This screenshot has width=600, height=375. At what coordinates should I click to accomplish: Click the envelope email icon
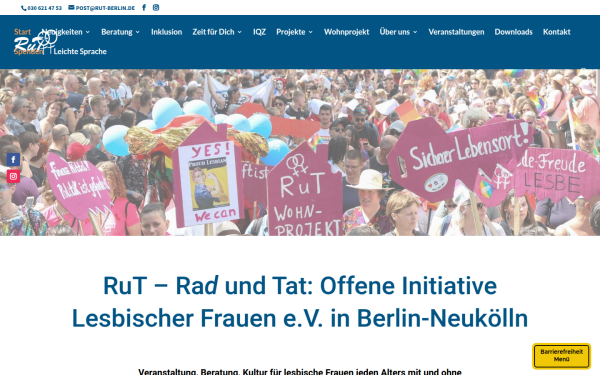pyautogui.click(x=71, y=7)
